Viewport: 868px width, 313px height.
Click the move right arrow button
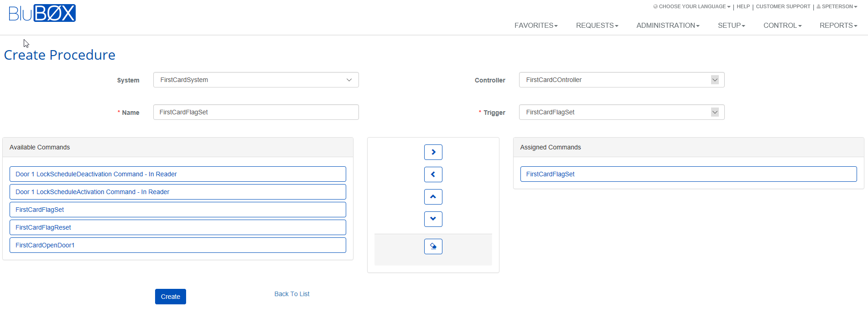click(x=433, y=152)
